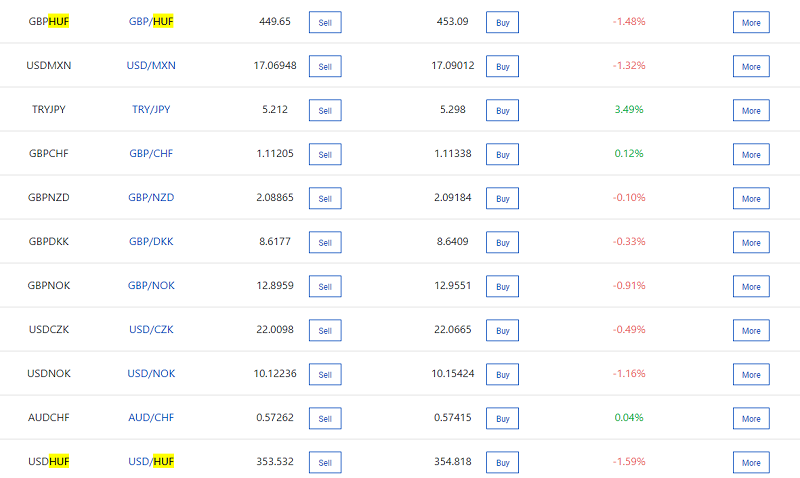Viewport: 800px width, 478px height.
Task: Click More for the GBPNZD row
Action: tap(751, 198)
